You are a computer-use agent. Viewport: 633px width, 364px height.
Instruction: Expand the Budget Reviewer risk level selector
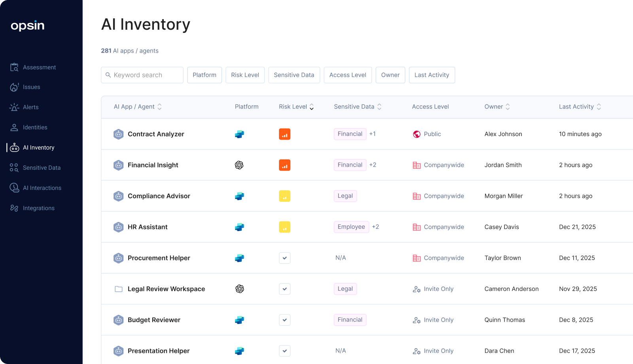284,320
